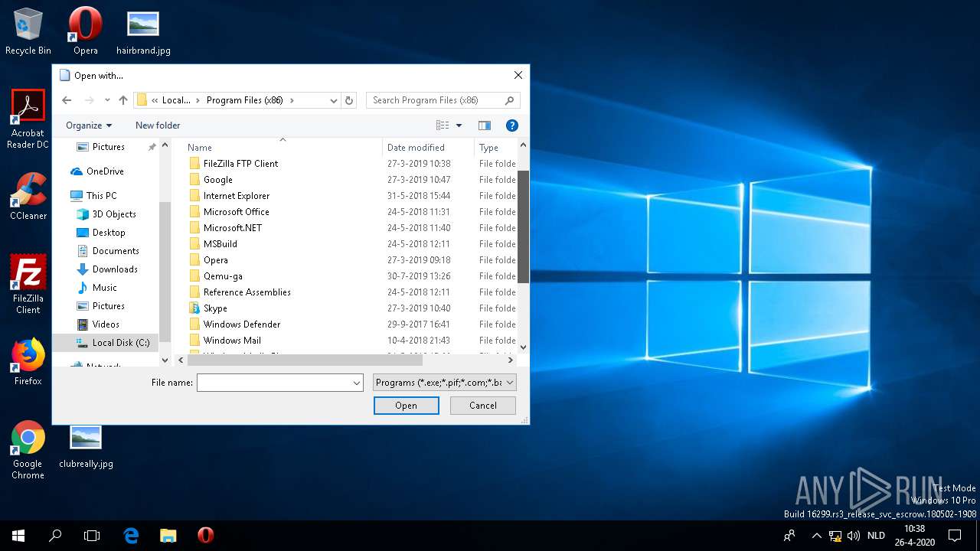Open Task View on the taskbar
This screenshot has width=980, height=551.
92,536
